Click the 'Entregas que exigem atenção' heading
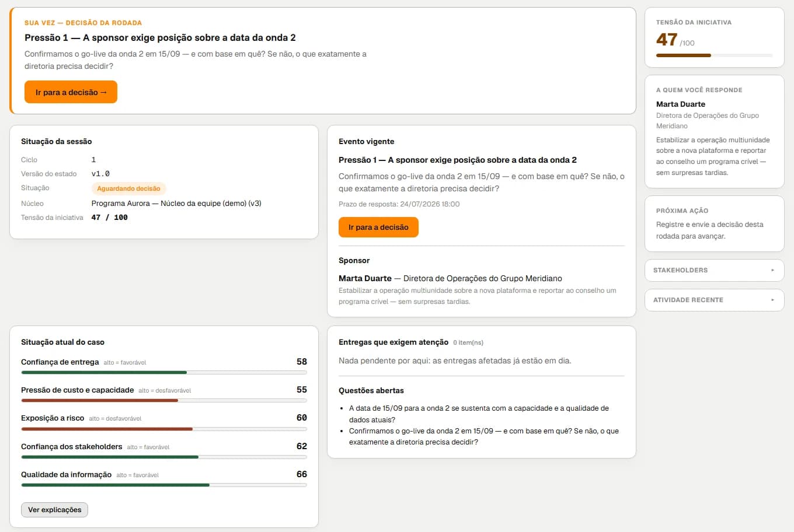The image size is (794, 532). click(x=393, y=342)
